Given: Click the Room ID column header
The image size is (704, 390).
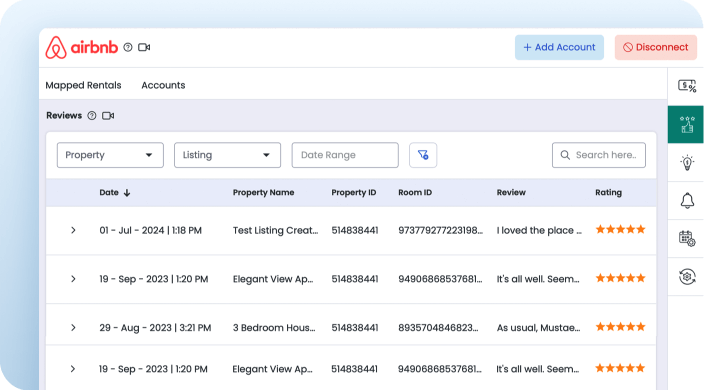Looking at the screenshot, I should tap(415, 193).
